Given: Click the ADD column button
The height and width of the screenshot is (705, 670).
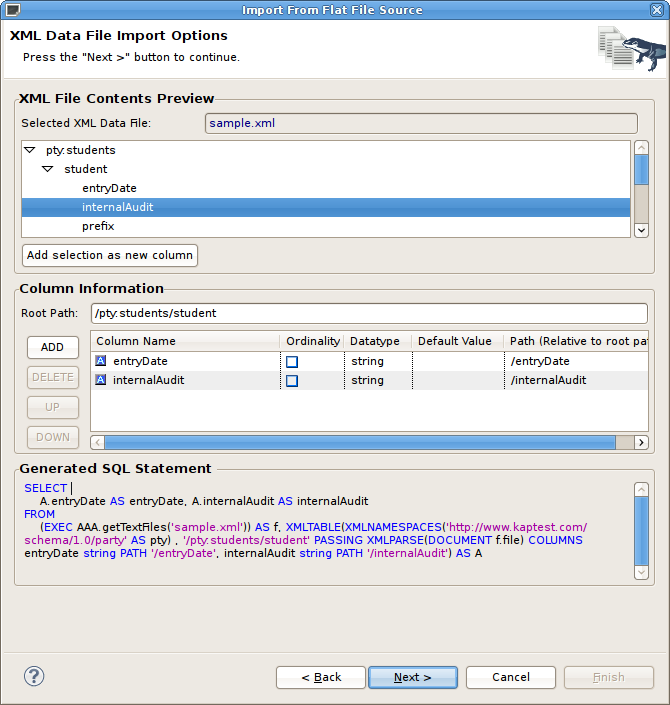Looking at the screenshot, I should coord(52,347).
